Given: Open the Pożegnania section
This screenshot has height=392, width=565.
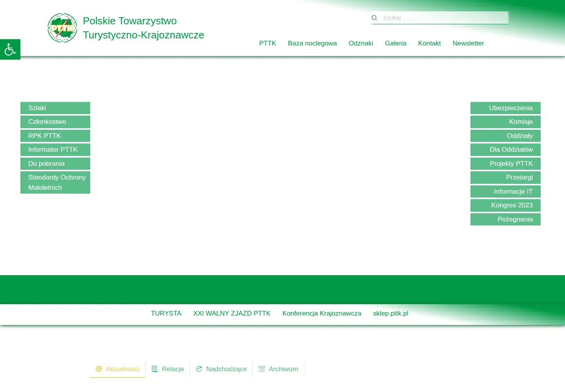Looking at the screenshot, I should coord(505,219).
